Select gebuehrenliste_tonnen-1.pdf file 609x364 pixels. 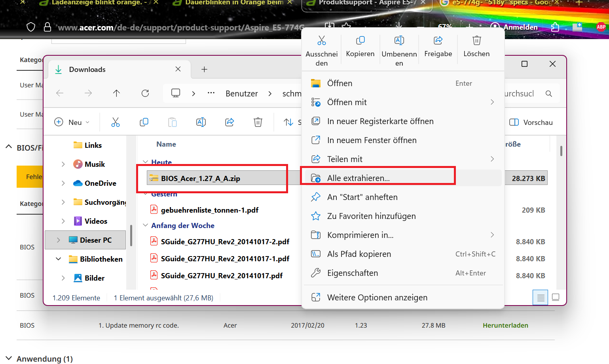point(210,210)
